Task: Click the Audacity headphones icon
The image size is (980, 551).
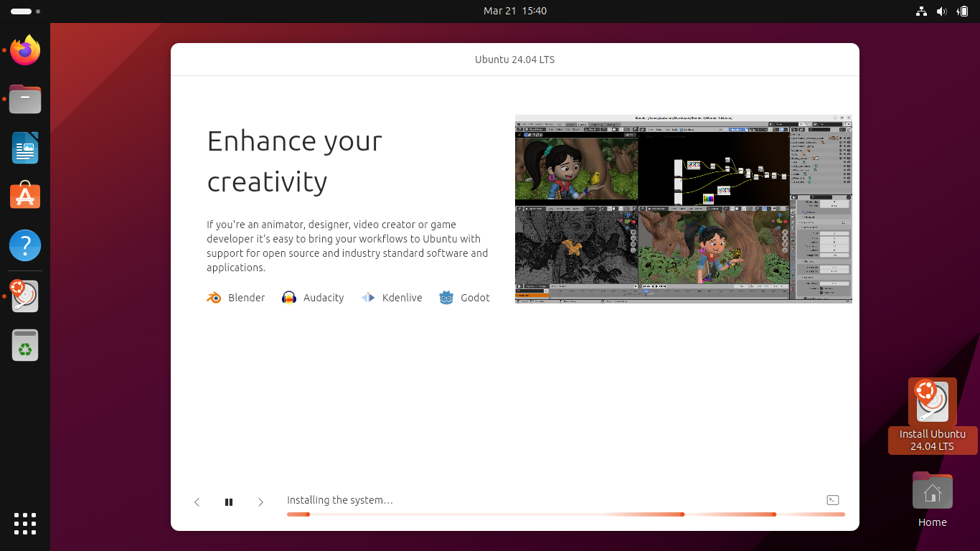Action: 289,298
